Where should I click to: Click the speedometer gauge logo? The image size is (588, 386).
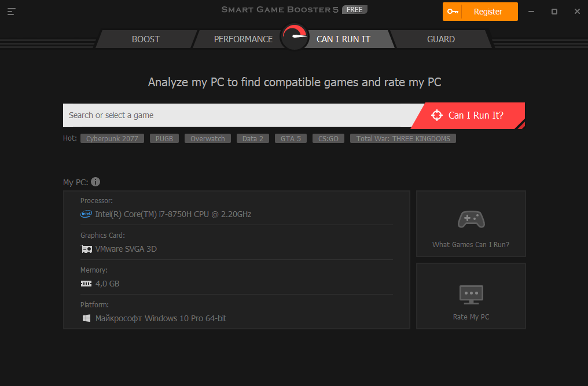tap(295, 36)
